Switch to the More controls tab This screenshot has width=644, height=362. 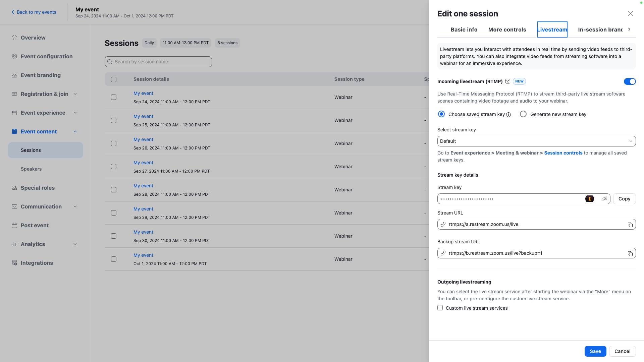click(x=507, y=29)
